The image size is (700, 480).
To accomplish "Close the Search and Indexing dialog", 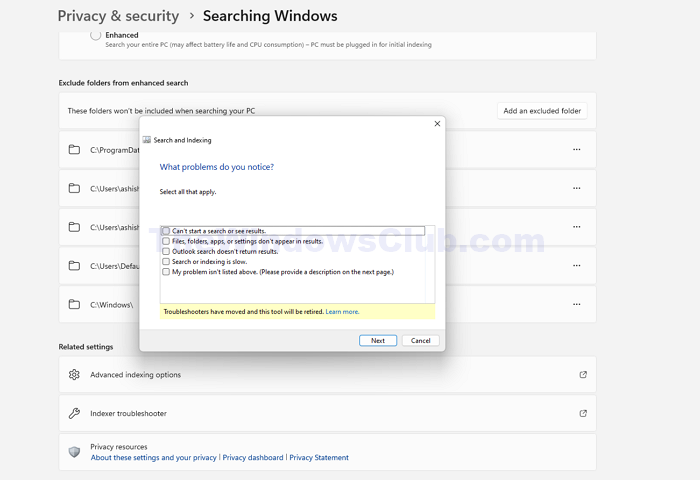I will click(437, 124).
